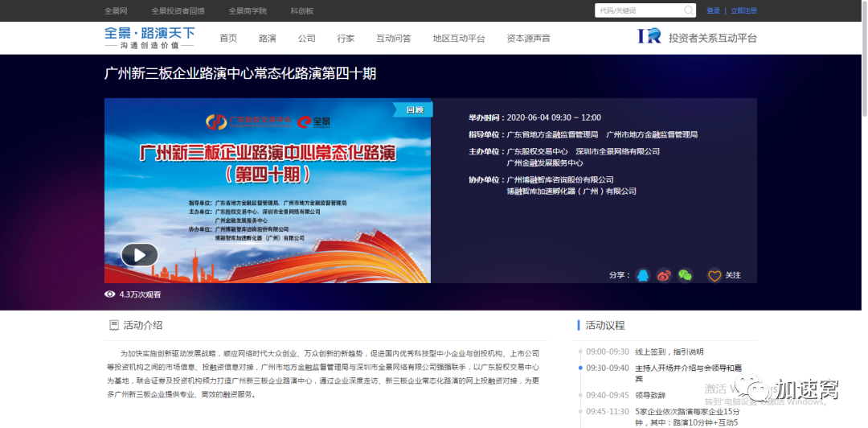Click the search magnifier icon
The image size is (868, 428).
pyautogui.click(x=689, y=10)
